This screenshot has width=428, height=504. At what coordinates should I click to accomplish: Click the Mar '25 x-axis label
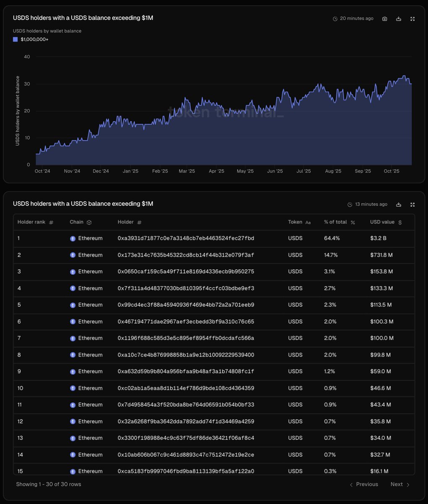(x=187, y=171)
